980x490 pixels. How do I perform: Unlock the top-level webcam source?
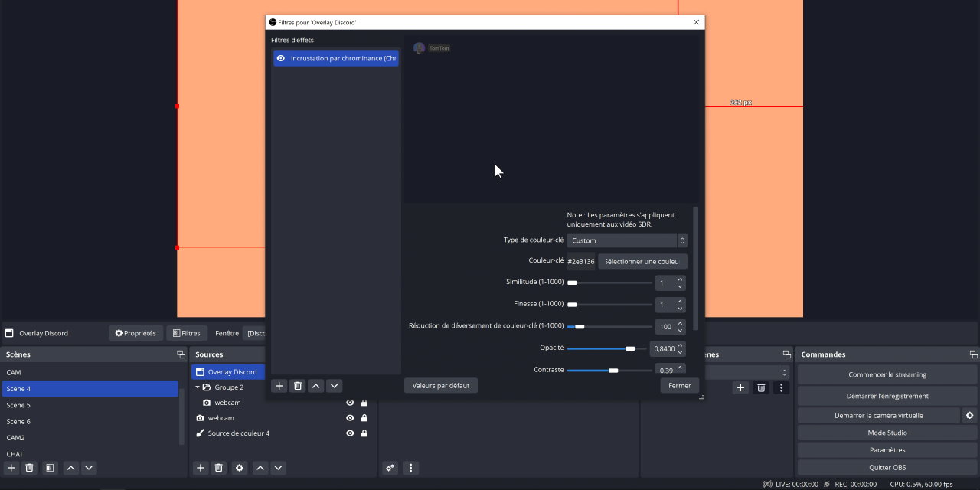coord(364,418)
